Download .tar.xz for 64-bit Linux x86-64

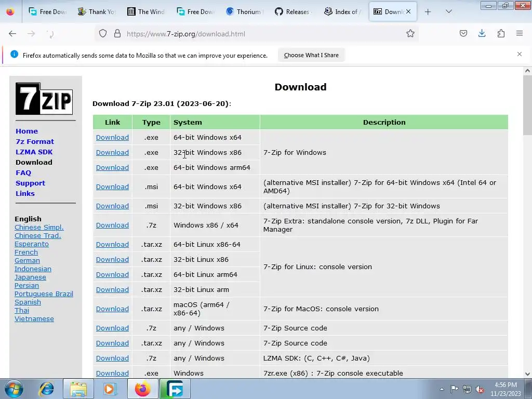[112, 244]
